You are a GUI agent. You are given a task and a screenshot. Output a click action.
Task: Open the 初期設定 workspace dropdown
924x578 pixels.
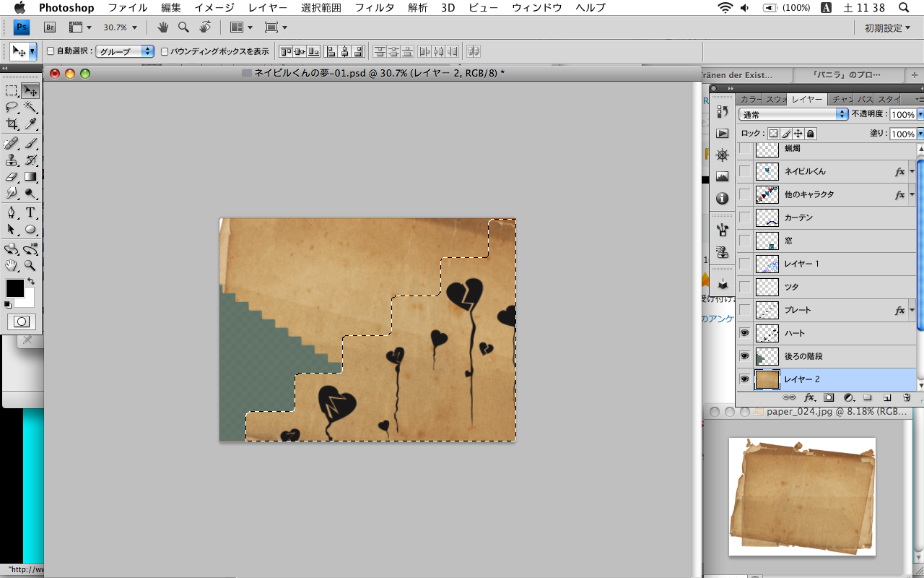coord(888,27)
